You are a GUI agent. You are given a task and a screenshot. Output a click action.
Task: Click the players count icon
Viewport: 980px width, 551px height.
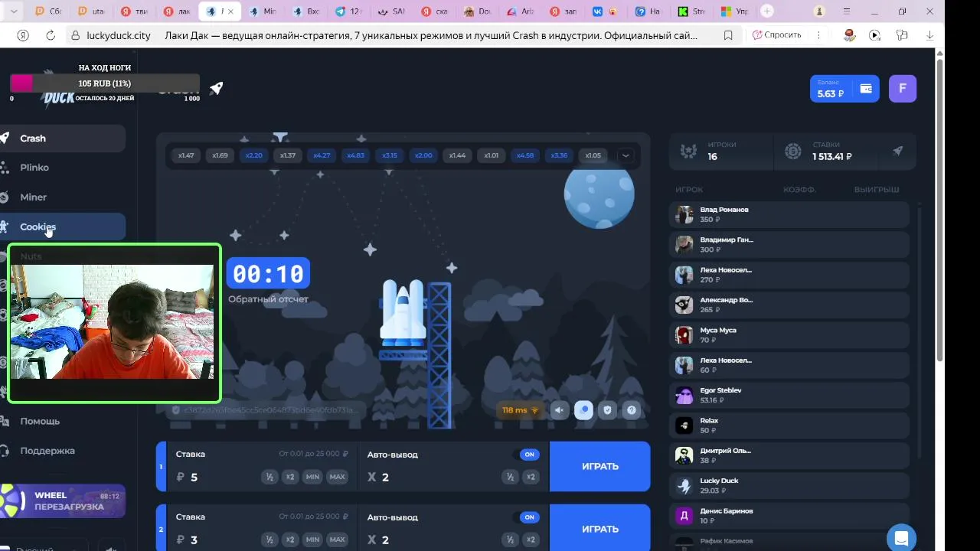point(689,152)
